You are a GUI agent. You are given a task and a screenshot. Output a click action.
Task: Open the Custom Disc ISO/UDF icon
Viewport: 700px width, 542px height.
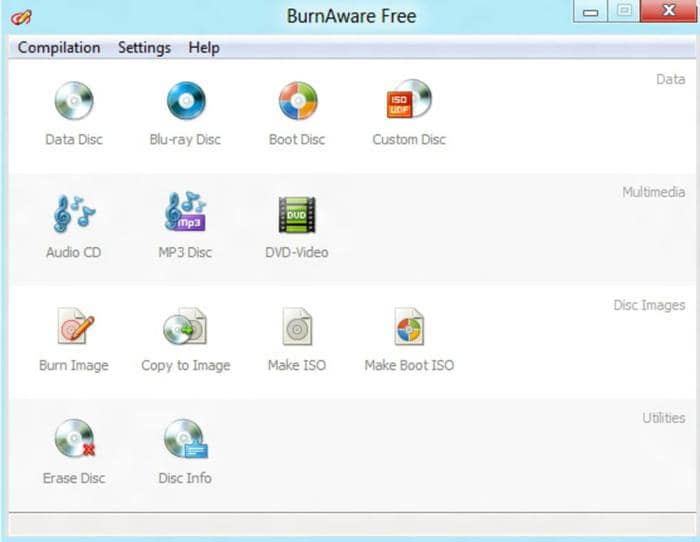click(409, 99)
